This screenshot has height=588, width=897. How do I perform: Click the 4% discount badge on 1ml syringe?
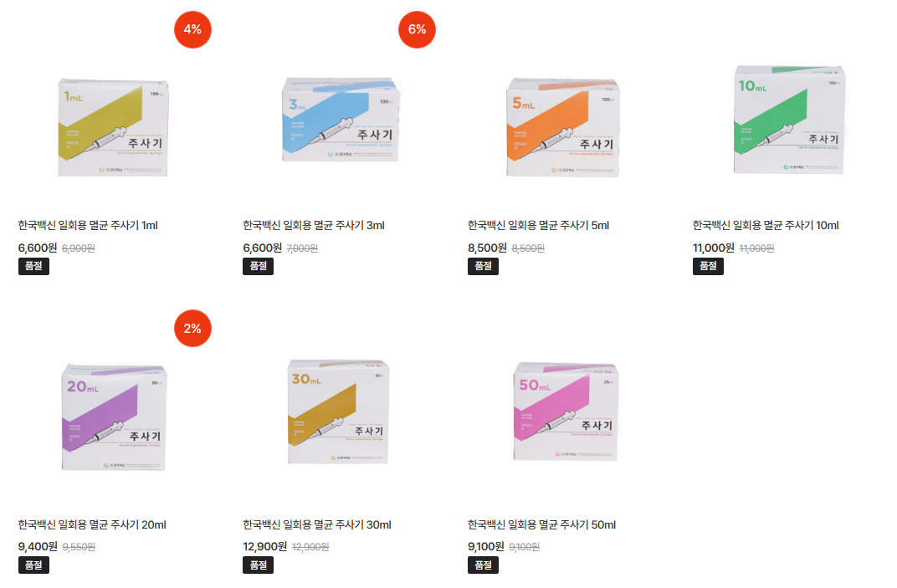(192, 30)
